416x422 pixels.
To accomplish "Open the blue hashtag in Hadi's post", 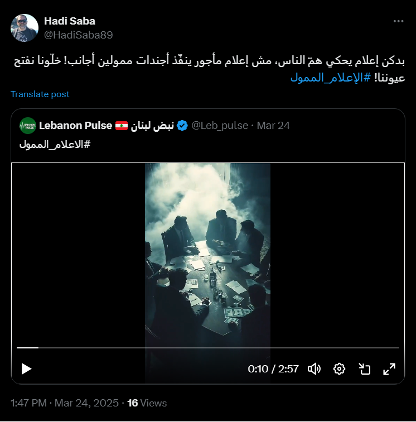I will click(331, 78).
